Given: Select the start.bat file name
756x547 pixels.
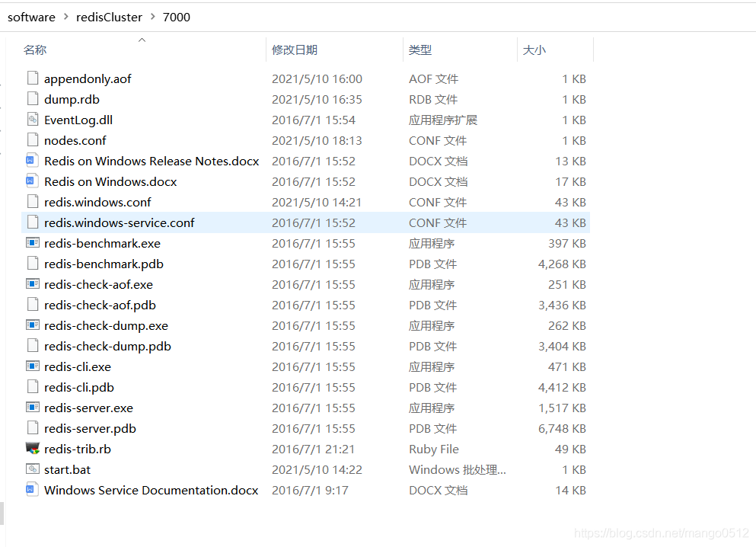Looking at the screenshot, I should click(x=68, y=469).
